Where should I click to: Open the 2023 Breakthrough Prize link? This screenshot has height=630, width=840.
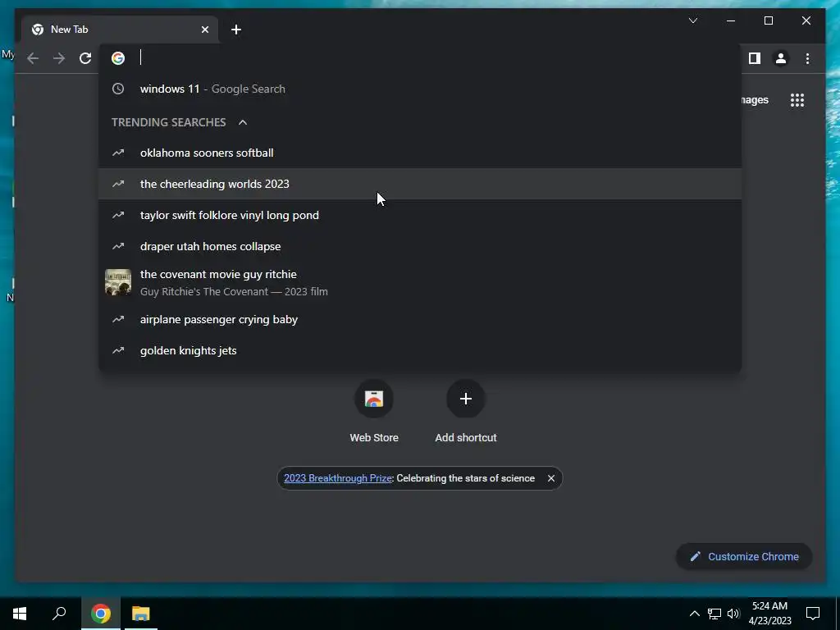[337, 478]
